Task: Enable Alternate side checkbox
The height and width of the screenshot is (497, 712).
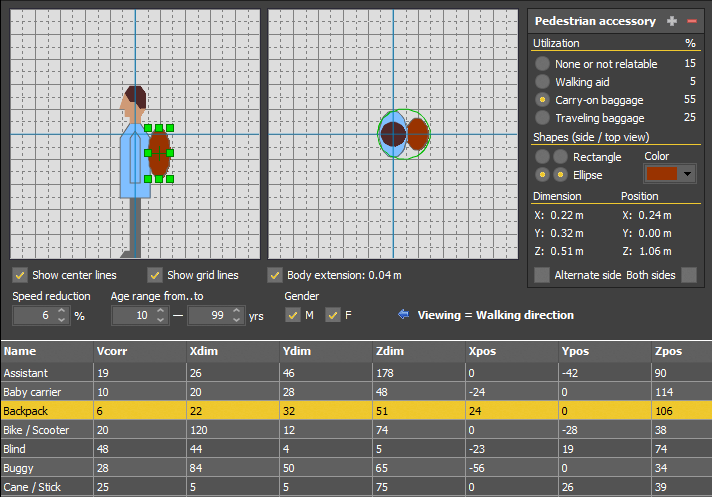Action: point(542,275)
